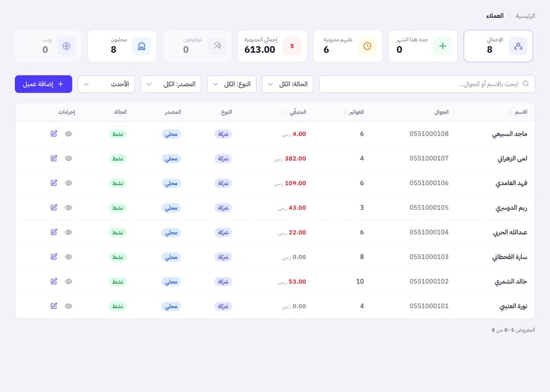Click the red dollar icon إجمالي المديونية
550x392 pixels.
(291, 46)
